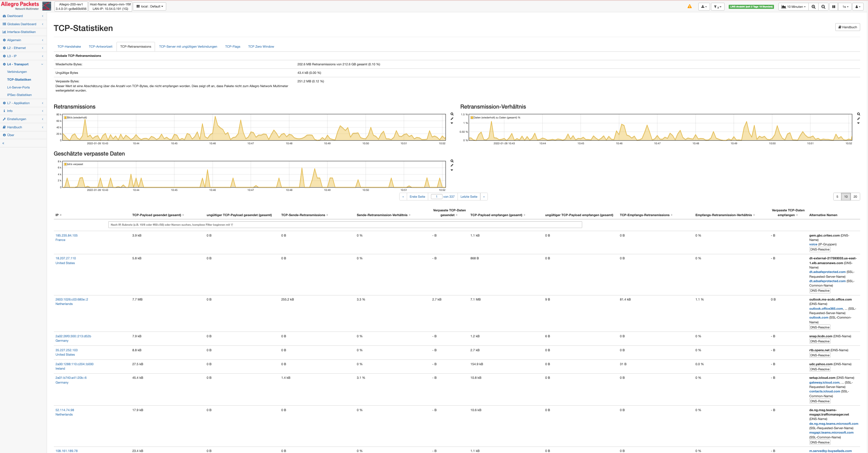Open the download/export icon menu
Screen dimensions: 868x453
(x=704, y=6)
